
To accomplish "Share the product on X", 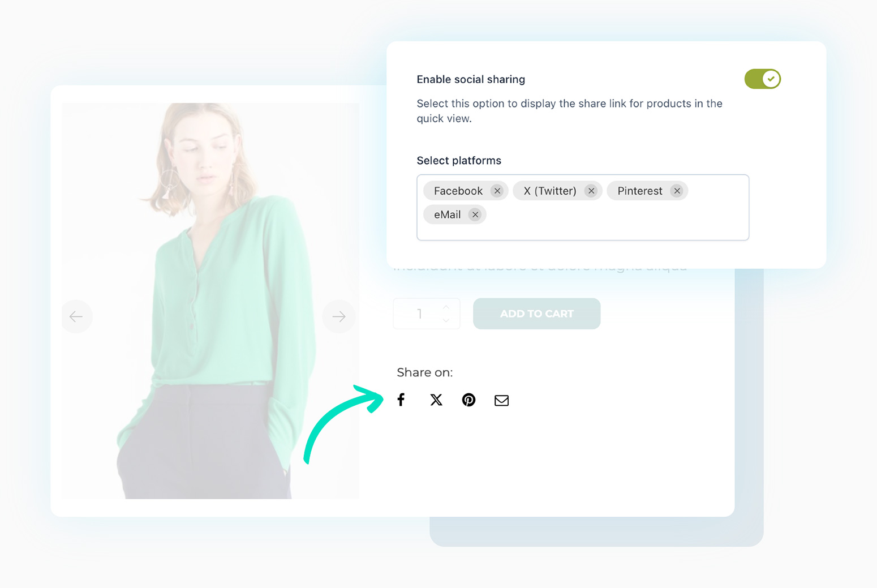I will point(436,400).
